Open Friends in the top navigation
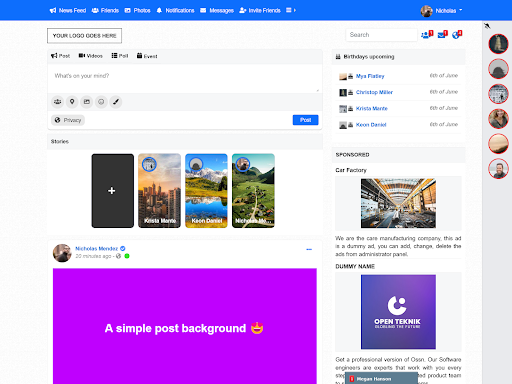Screen dimensions: 512x384 tap(105, 10)
